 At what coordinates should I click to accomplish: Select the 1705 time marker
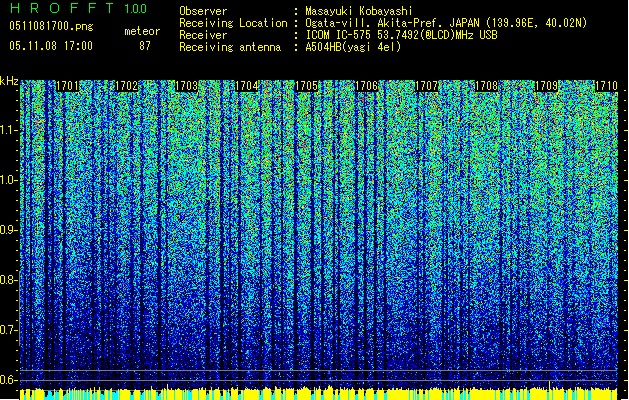(x=308, y=86)
